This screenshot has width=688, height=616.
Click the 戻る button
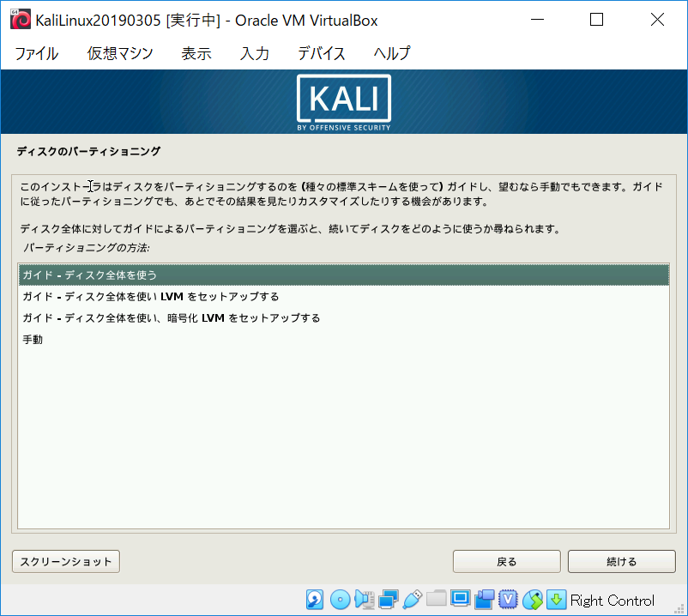(x=507, y=562)
